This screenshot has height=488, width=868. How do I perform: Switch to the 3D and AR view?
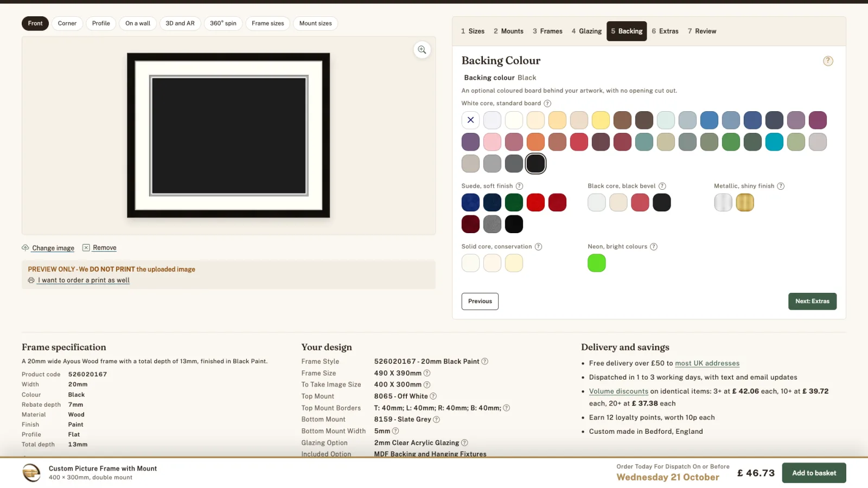180,23
